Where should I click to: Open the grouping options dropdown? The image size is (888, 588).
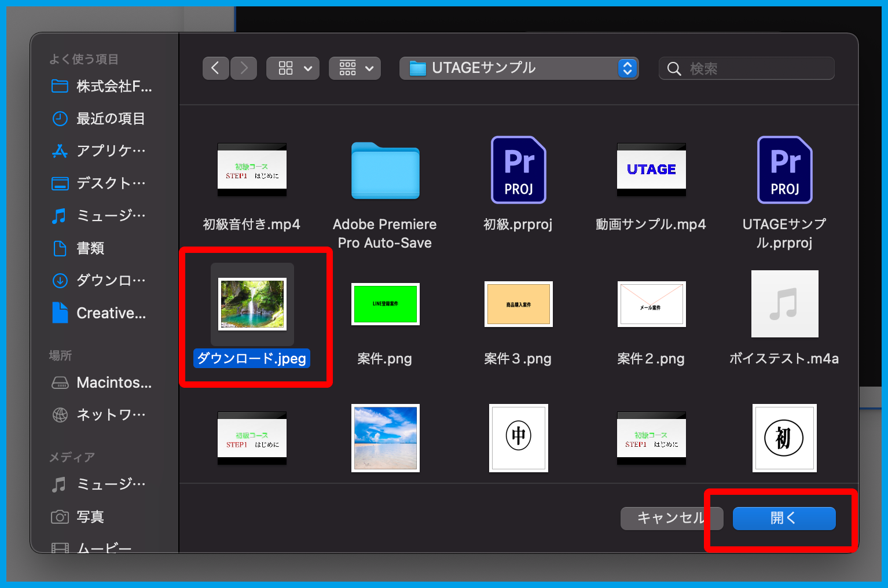point(354,68)
